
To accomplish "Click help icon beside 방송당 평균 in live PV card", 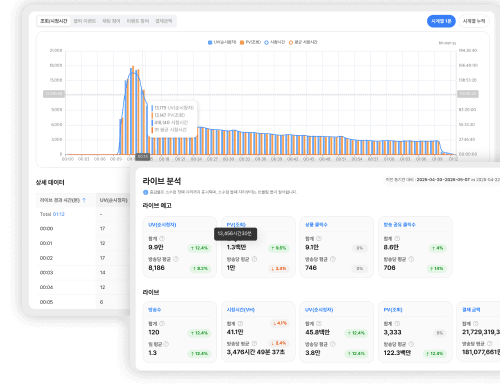I will (411, 344).
